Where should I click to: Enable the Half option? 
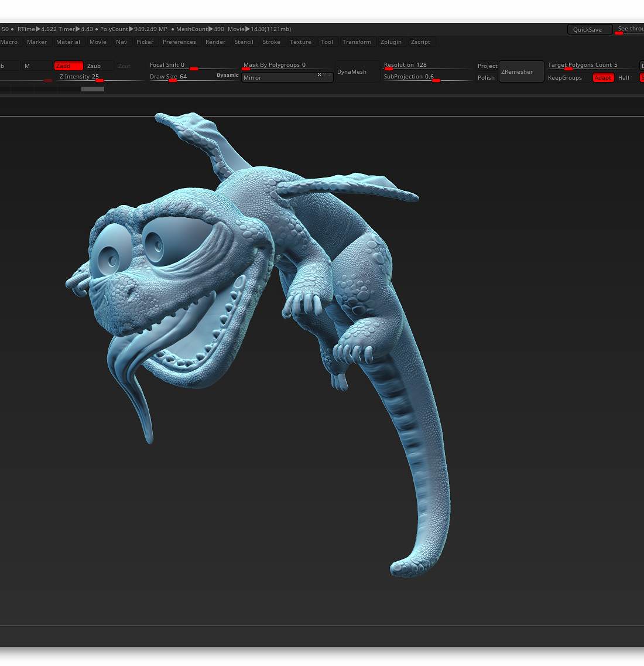coord(625,78)
